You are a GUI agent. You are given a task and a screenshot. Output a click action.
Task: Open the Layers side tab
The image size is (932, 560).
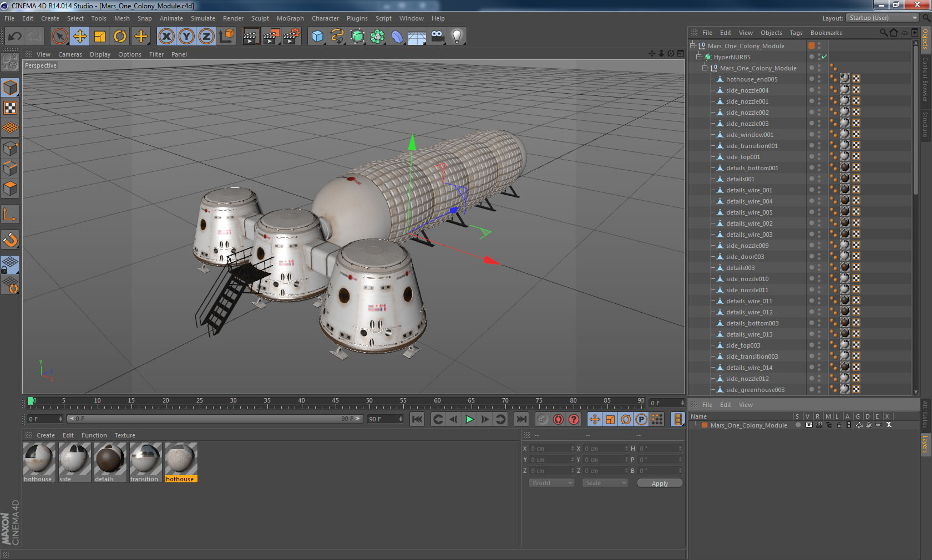925,444
